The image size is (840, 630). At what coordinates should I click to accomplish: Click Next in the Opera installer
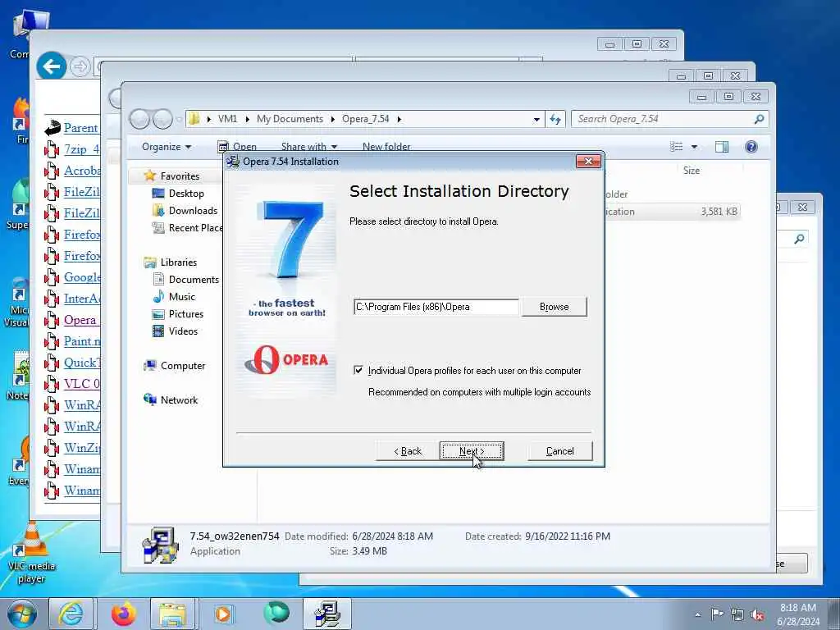pyautogui.click(x=472, y=451)
